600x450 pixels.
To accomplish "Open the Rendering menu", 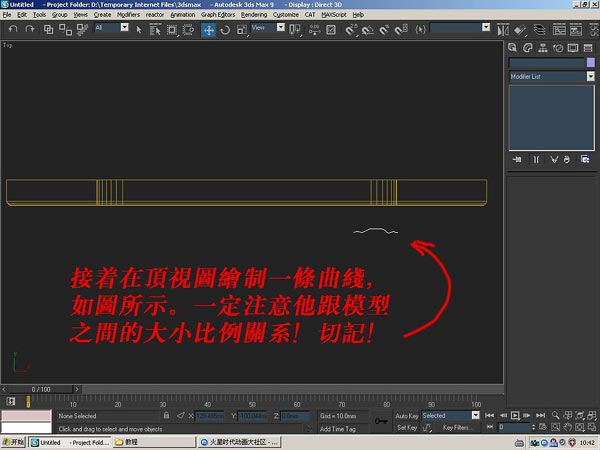I will [x=253, y=16].
